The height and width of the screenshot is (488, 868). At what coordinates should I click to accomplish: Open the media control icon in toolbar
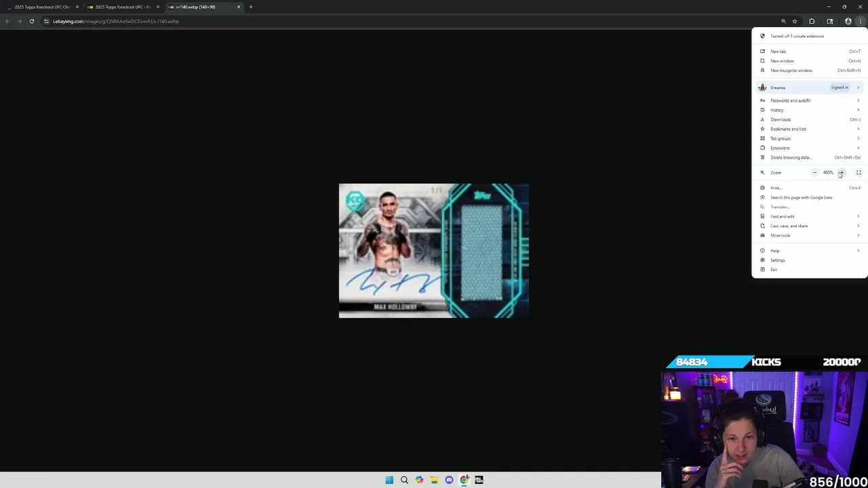[x=830, y=21]
